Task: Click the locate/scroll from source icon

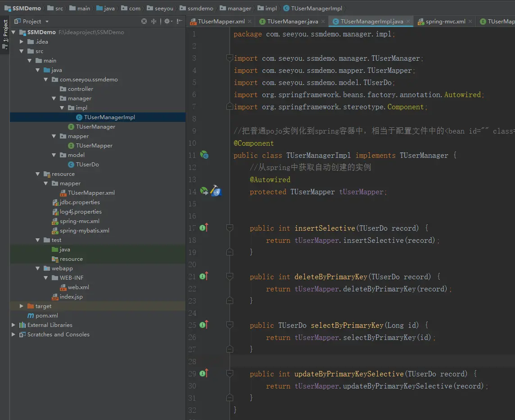Action: click(x=144, y=21)
